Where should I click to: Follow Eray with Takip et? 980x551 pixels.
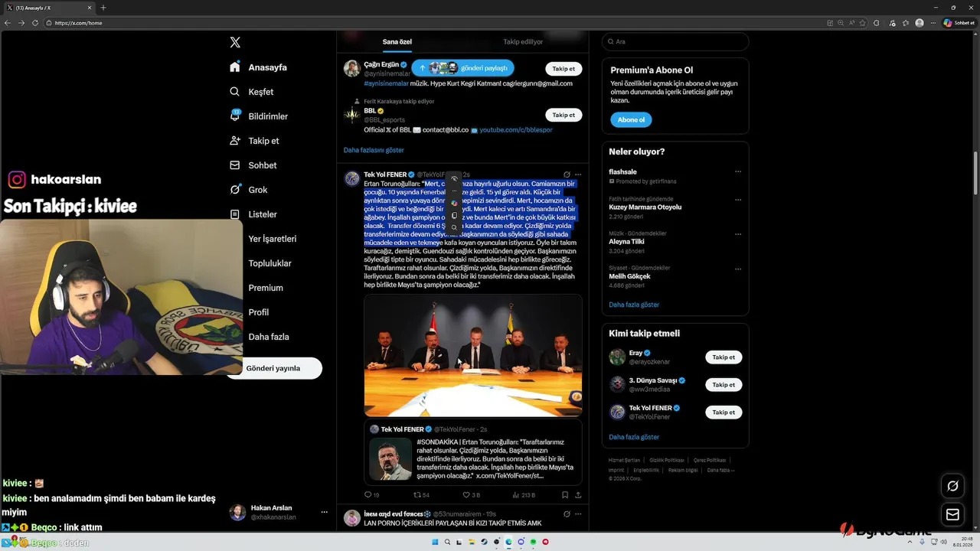pos(724,357)
